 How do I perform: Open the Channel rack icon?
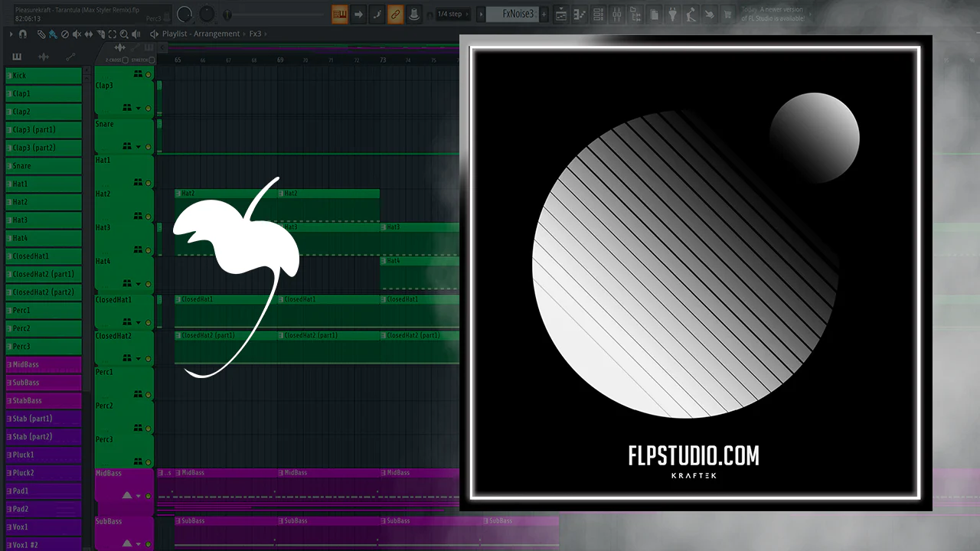[598, 15]
